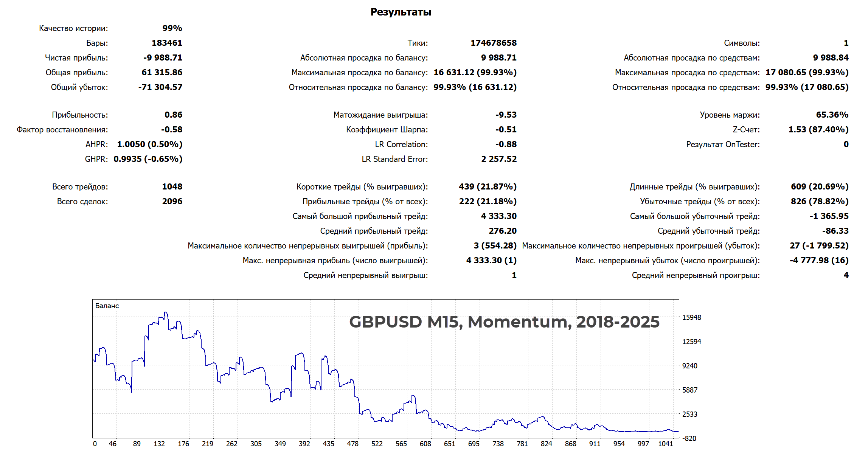
Task: Click the 1041 marker on chart x-axis
Action: pos(665,444)
